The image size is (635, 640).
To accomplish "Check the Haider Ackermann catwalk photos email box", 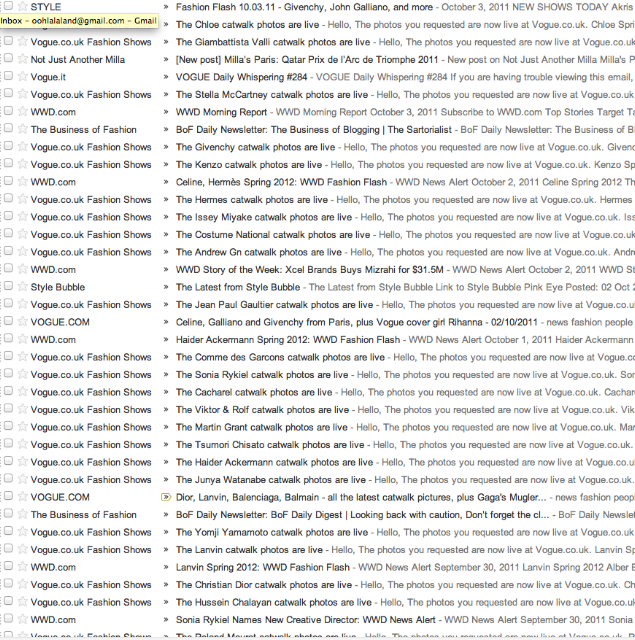I will 8,461.
